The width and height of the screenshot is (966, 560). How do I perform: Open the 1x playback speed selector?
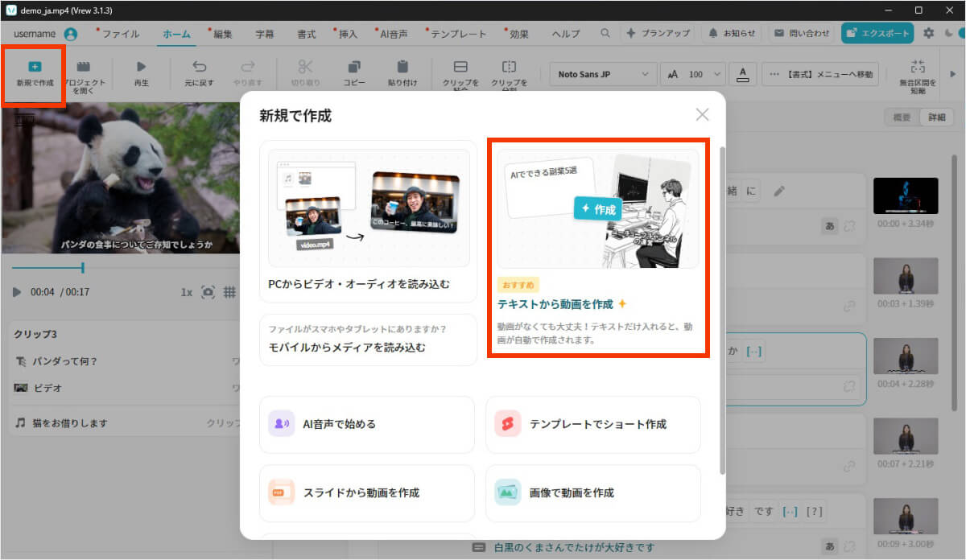187,292
